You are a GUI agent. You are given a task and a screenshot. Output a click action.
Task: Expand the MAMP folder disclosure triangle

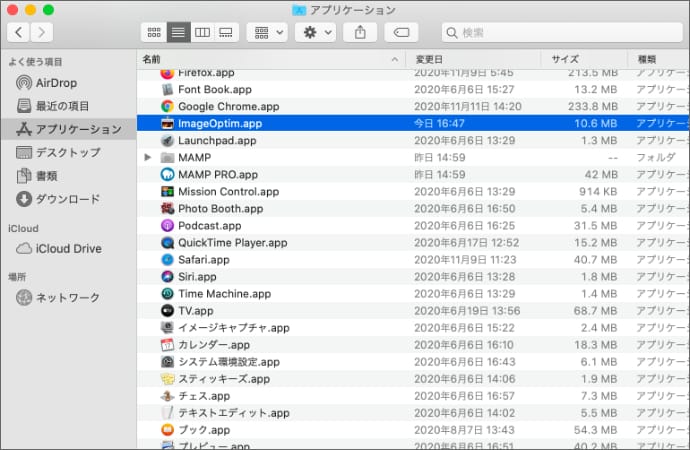[x=148, y=157]
